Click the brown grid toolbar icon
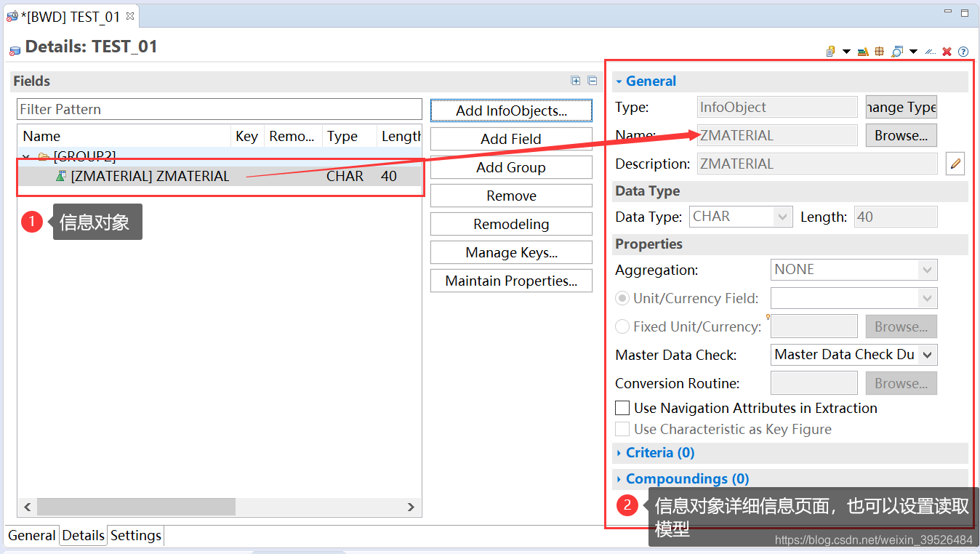The image size is (980, 554). (879, 52)
